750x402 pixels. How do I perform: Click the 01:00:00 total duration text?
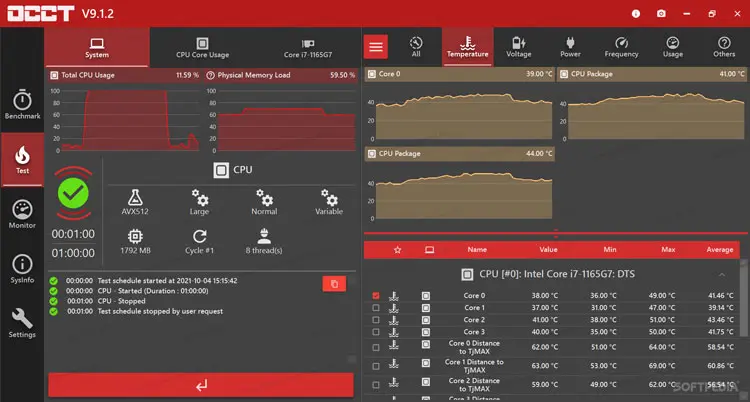[x=73, y=253]
